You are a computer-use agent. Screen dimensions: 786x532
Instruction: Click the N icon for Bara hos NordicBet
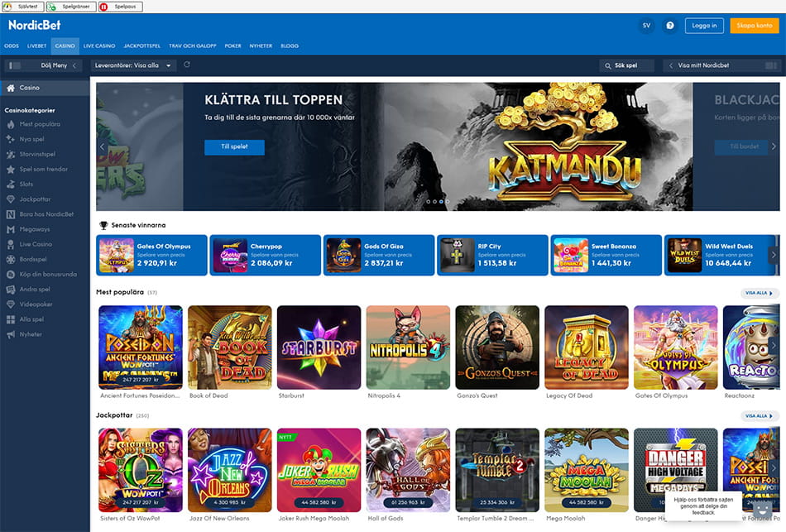(11, 214)
